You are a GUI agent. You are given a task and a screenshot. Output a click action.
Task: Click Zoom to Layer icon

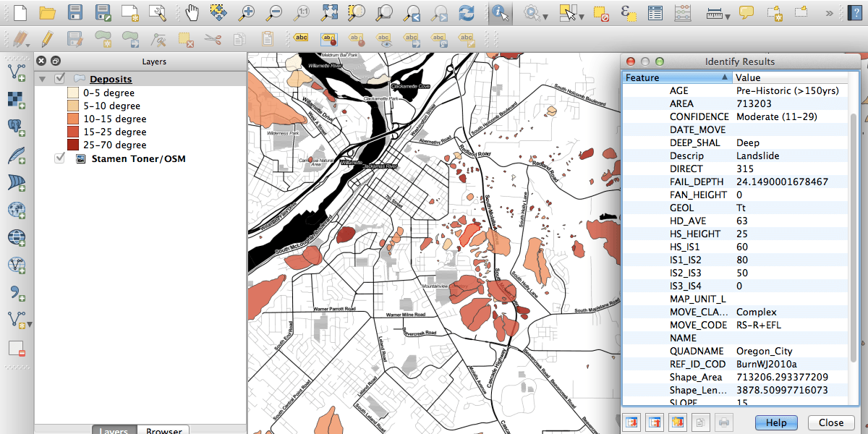click(384, 12)
